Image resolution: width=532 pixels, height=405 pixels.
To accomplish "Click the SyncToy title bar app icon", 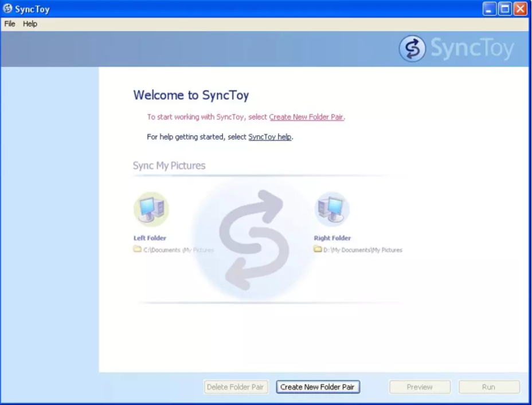I will click(x=7, y=9).
